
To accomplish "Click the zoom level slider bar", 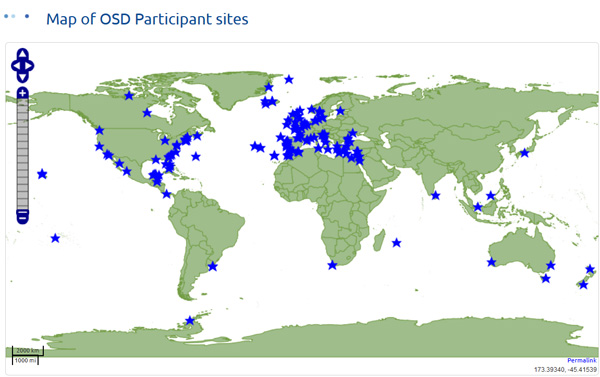I will 23,154.
